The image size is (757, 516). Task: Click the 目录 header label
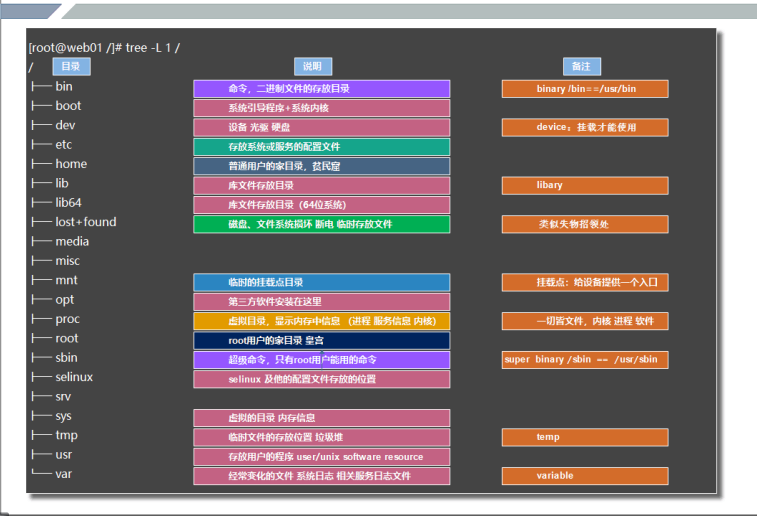point(71,67)
